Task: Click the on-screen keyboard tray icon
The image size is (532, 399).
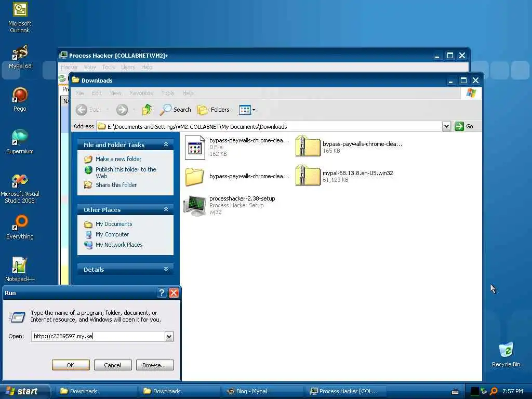Action: [455, 392]
